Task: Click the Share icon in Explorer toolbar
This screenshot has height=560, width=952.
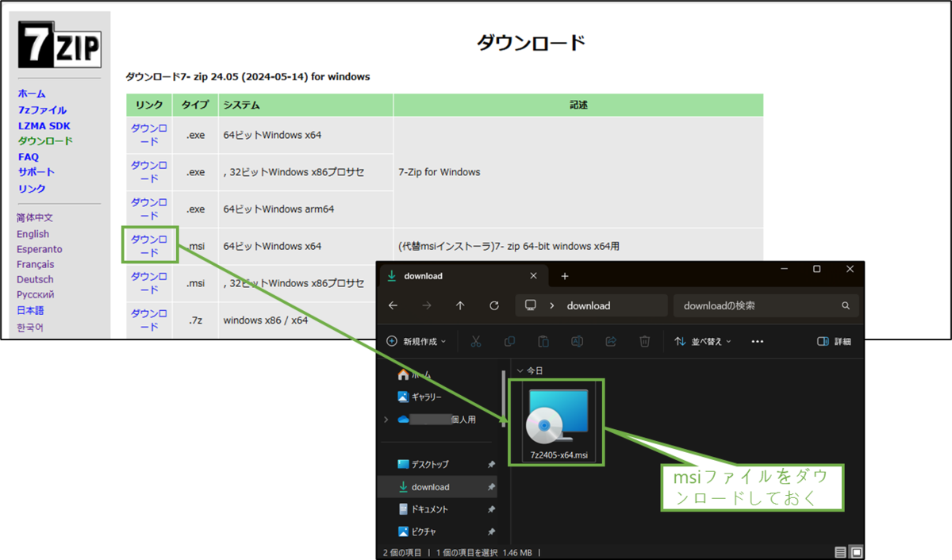Action: pyautogui.click(x=611, y=341)
